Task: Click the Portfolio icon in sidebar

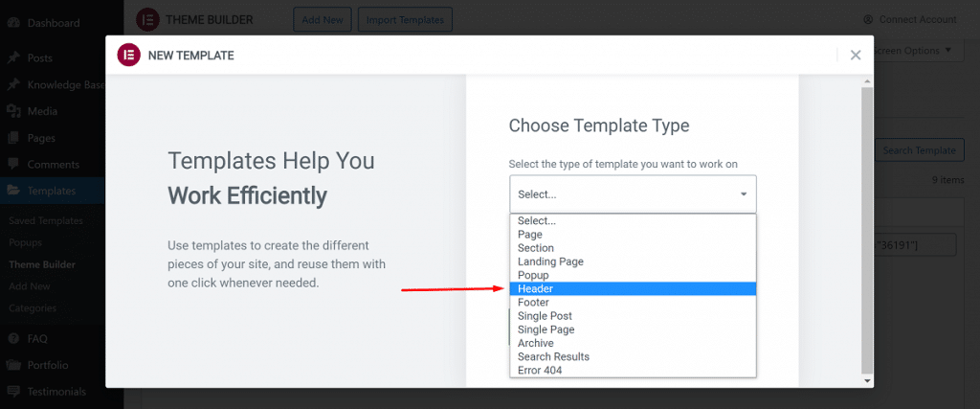Action: [x=13, y=365]
